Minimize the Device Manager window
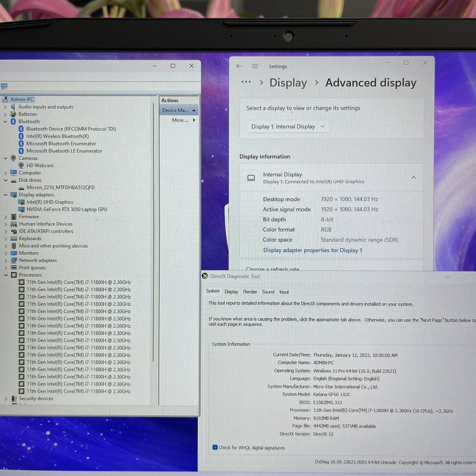This screenshot has width=476, height=476. [x=154, y=66]
